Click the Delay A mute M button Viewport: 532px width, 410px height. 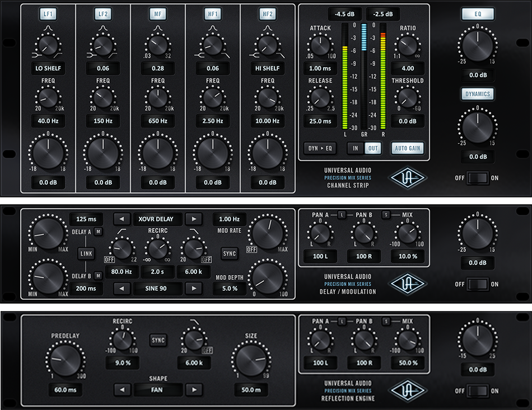pos(97,233)
